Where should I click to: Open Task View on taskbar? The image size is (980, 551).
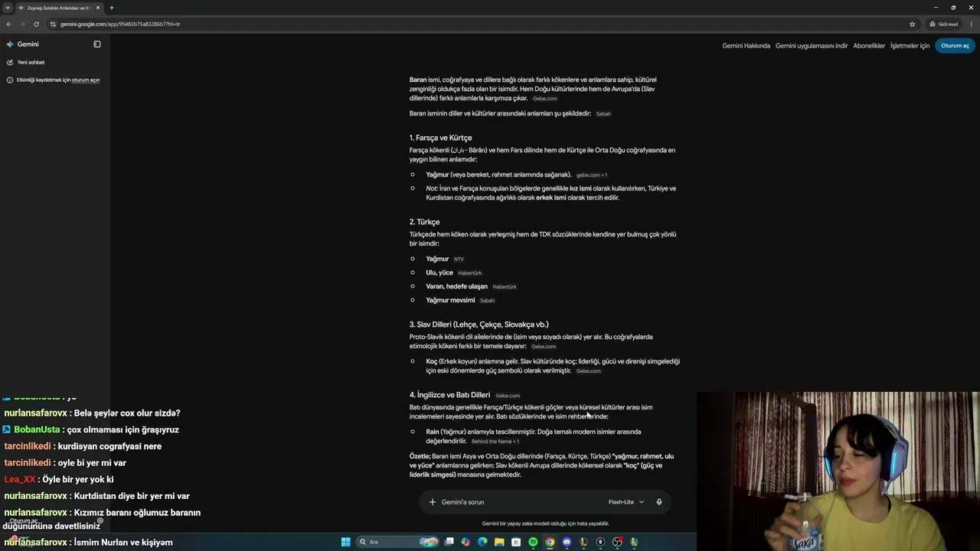click(449, 542)
